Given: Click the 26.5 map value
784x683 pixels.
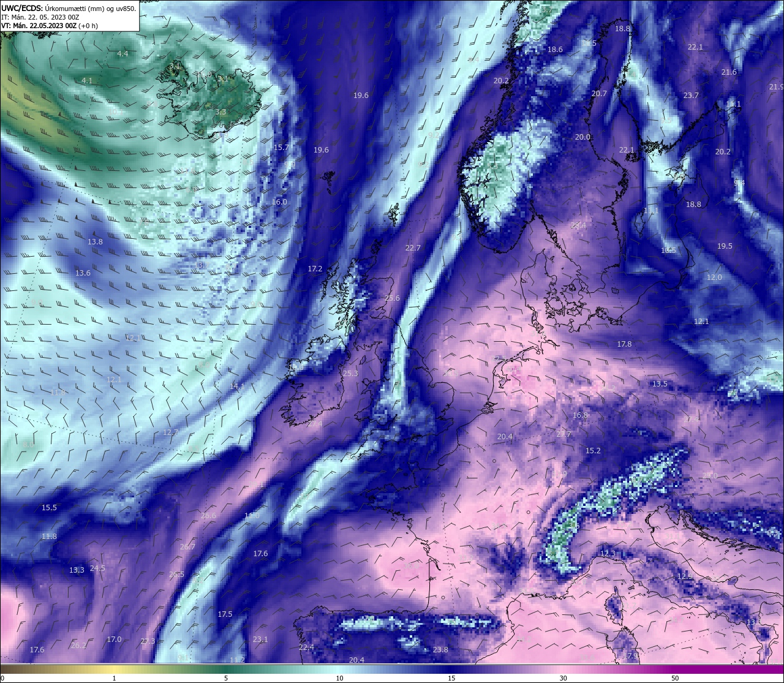Looking at the screenshot, I should point(176,575).
